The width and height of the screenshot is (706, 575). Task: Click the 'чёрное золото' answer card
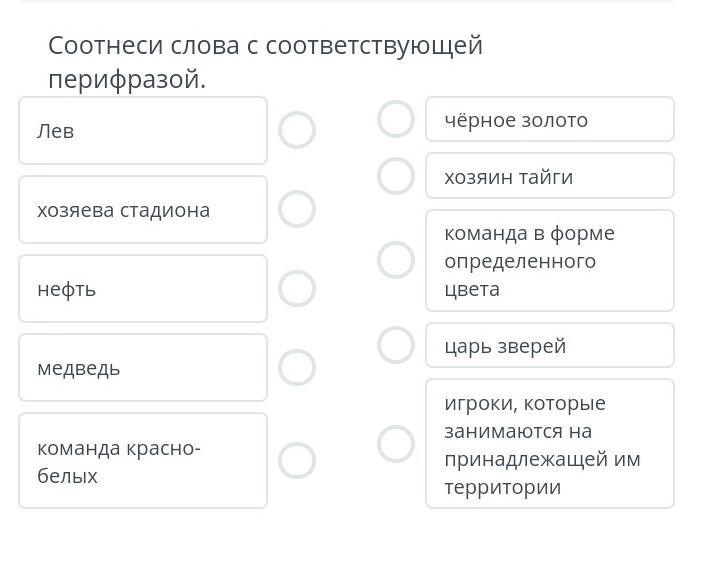pyautogui.click(x=550, y=119)
